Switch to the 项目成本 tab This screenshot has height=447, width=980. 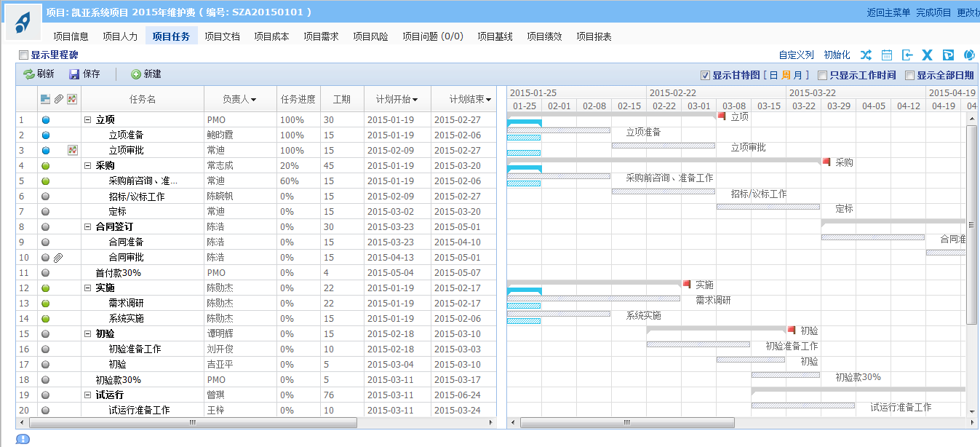[271, 36]
